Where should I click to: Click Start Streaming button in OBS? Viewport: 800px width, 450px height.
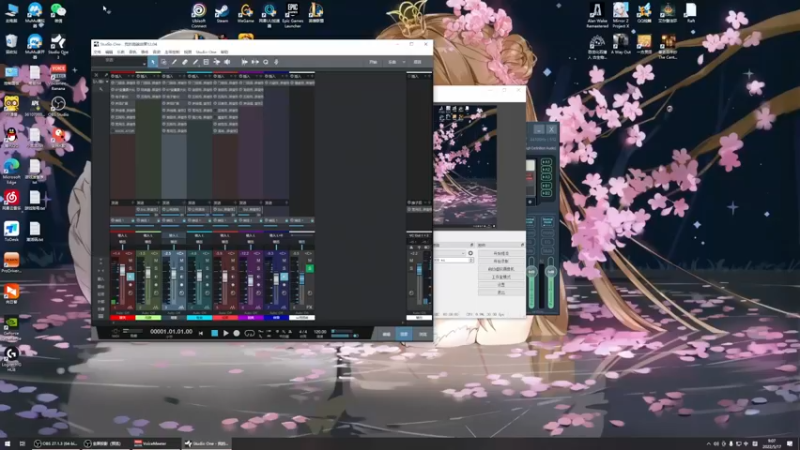pyautogui.click(x=501, y=253)
